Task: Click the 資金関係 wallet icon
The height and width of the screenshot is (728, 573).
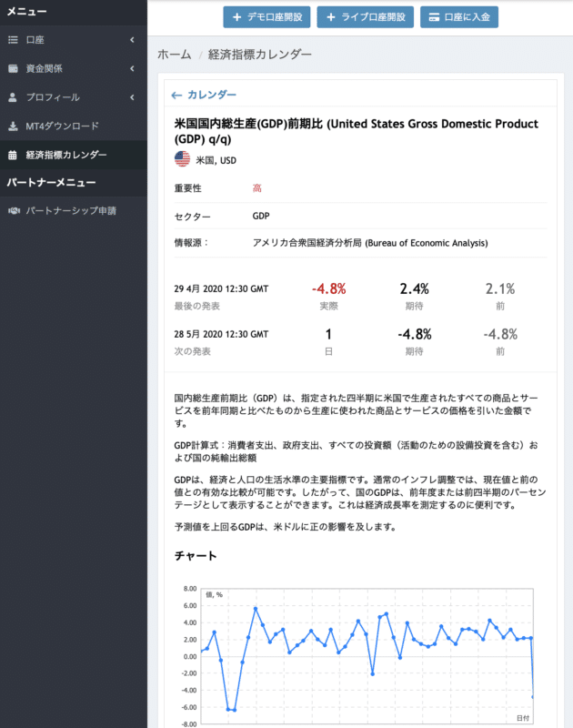Action: (13, 69)
